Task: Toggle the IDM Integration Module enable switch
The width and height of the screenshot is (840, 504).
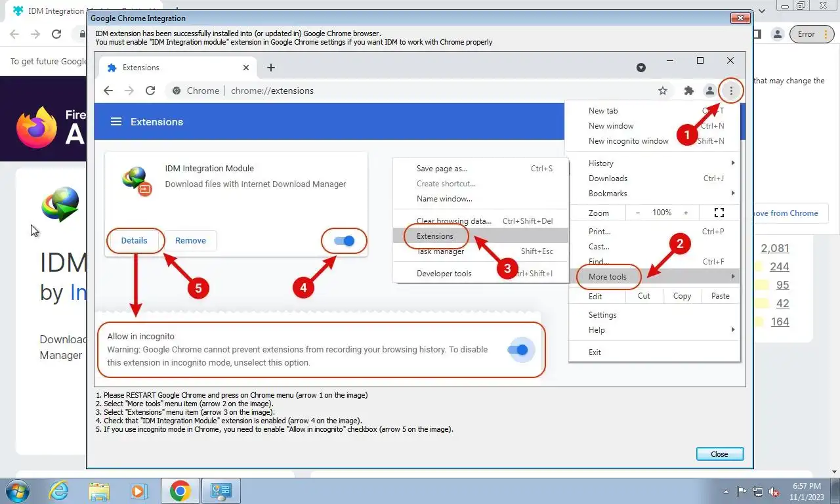Action: coord(344,241)
